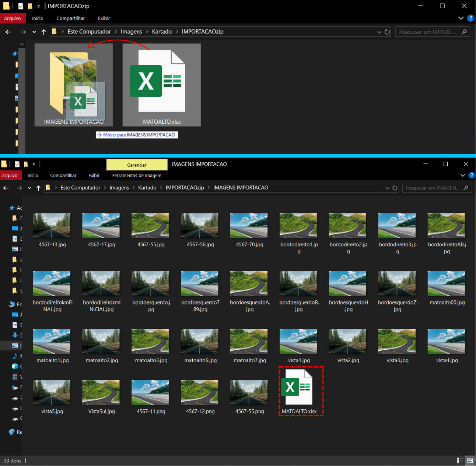Click the back arrow in IMAGENS IMPORTACAO window
Screen dimensions: 476x466
pyautogui.click(x=6, y=188)
